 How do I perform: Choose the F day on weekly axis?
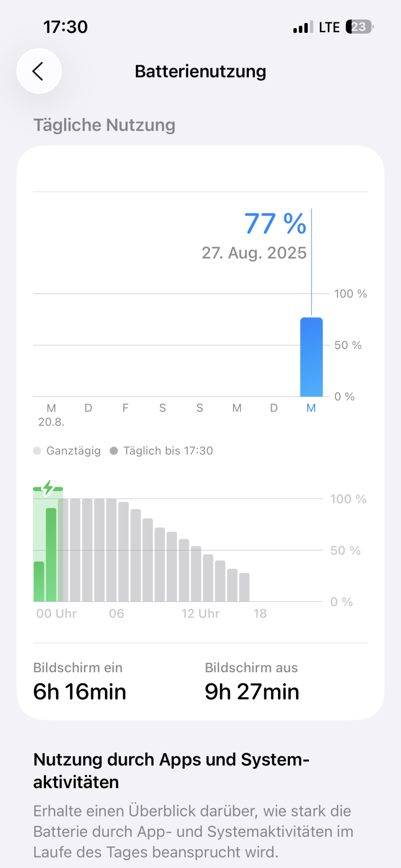[x=126, y=408]
